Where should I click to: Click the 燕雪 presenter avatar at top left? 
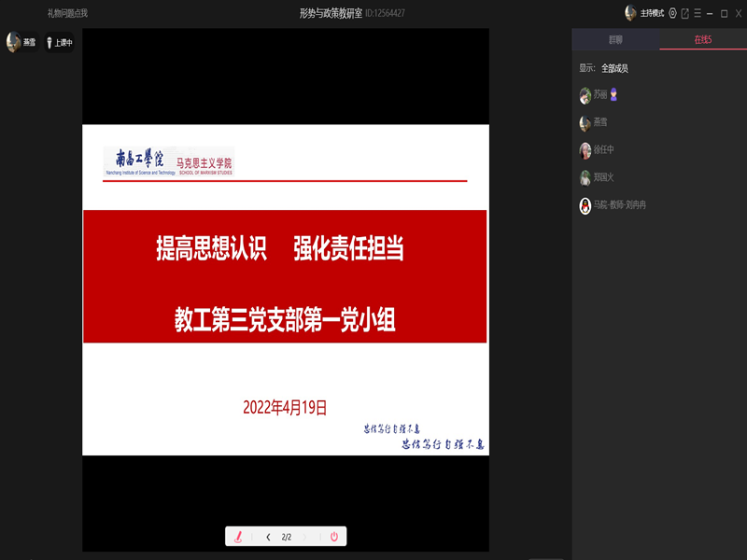click(13, 42)
